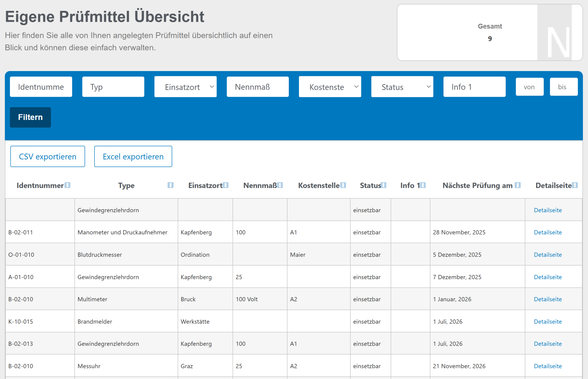Screen dimensions: 588x379
Task: Open Detailseite link for Brandmelder row
Action: point(548,321)
